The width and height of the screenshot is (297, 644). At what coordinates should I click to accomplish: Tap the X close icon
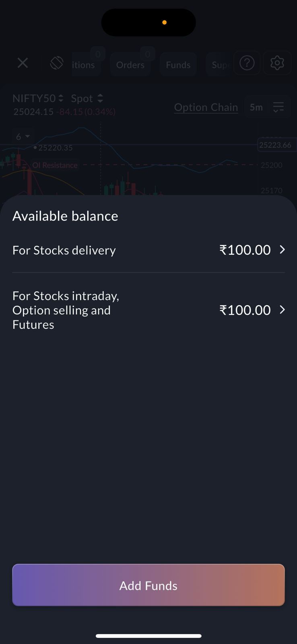pos(23,63)
